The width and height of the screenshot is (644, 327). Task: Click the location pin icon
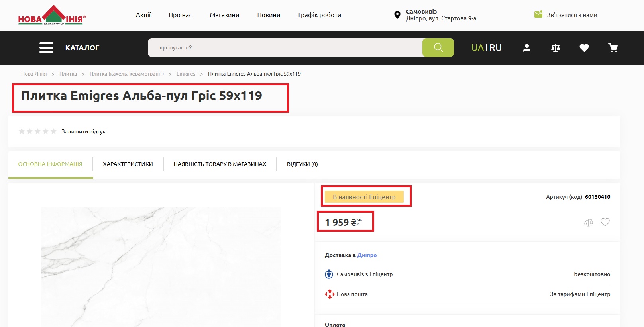pos(397,15)
